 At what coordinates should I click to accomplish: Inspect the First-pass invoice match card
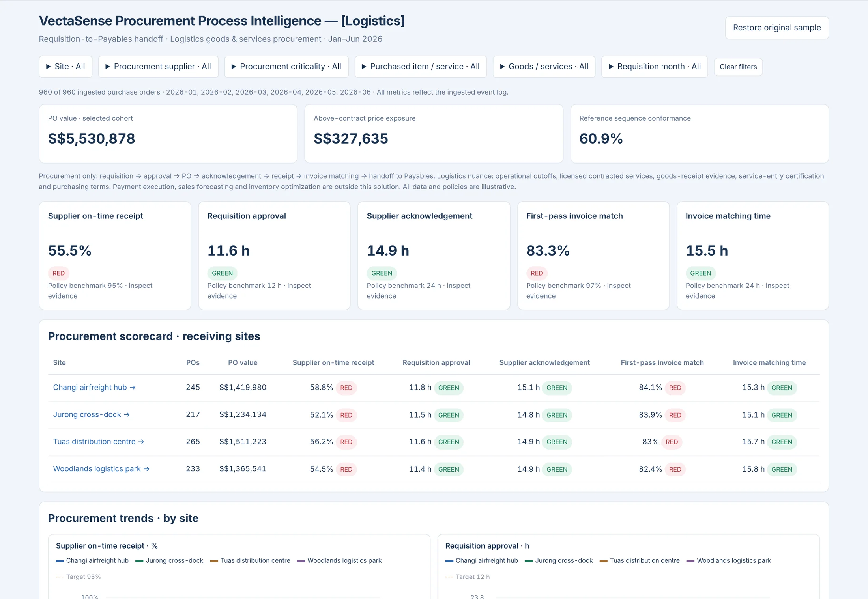[x=593, y=256]
